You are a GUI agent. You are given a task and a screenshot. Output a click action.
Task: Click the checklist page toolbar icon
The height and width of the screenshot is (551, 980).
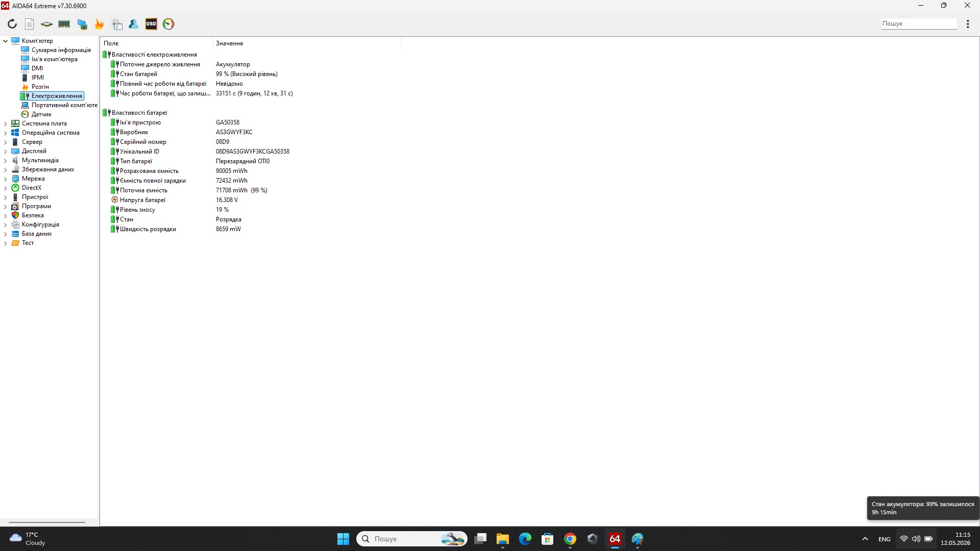pyautogui.click(x=117, y=24)
